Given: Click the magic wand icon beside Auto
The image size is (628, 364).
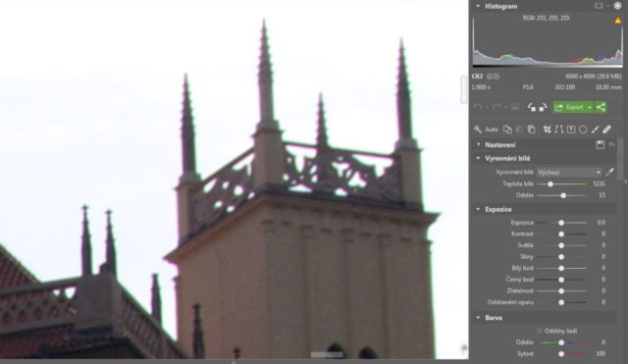Looking at the screenshot, I should point(478,130).
